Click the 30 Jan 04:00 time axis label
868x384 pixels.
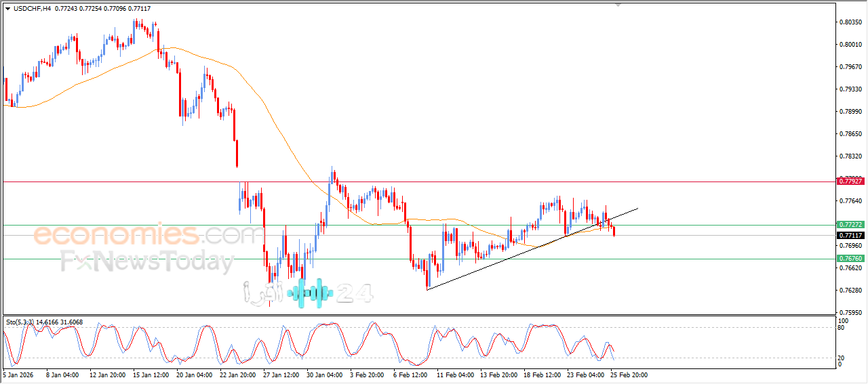point(323,374)
